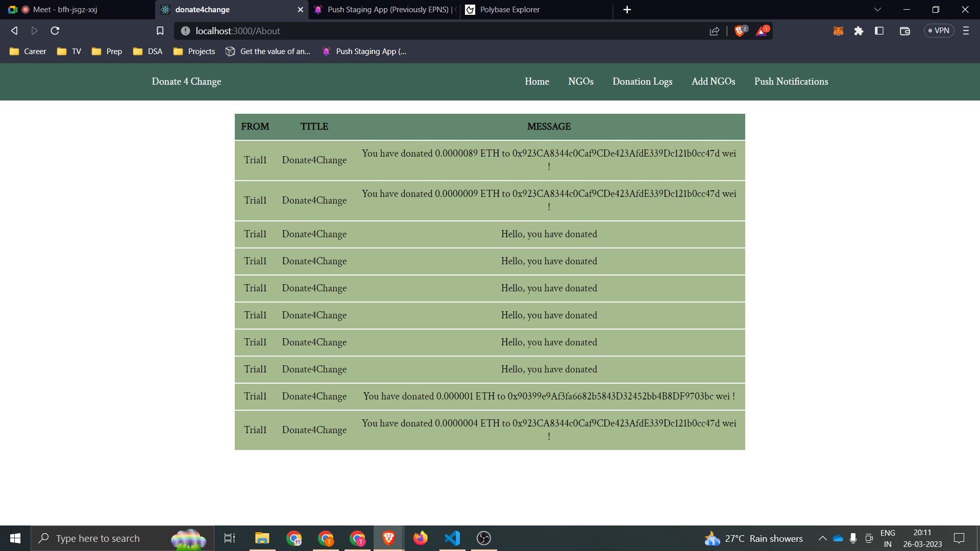
Task: Open the Career bookmarks folder
Action: click(x=28, y=52)
